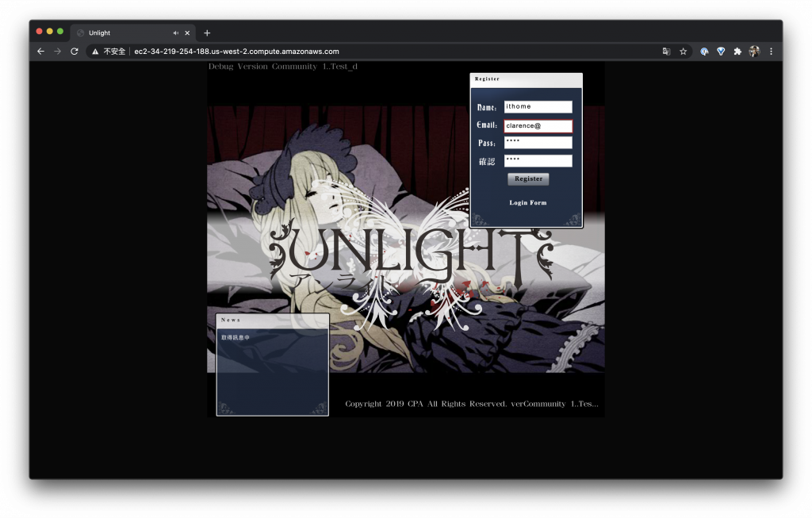
Task: Click the Register panel title bar
Action: [x=527, y=80]
